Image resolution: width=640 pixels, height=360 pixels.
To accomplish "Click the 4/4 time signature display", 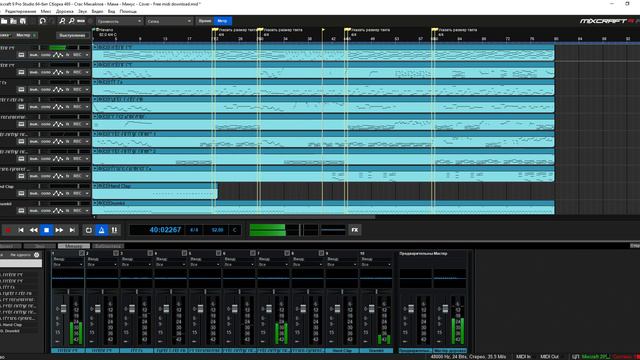I will tap(194, 230).
